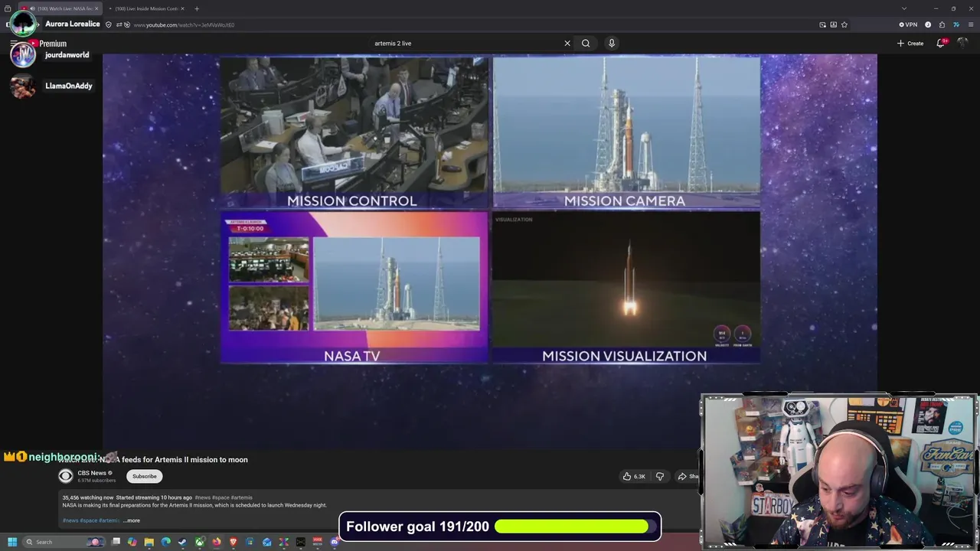Clear the search box with X icon

(567, 43)
